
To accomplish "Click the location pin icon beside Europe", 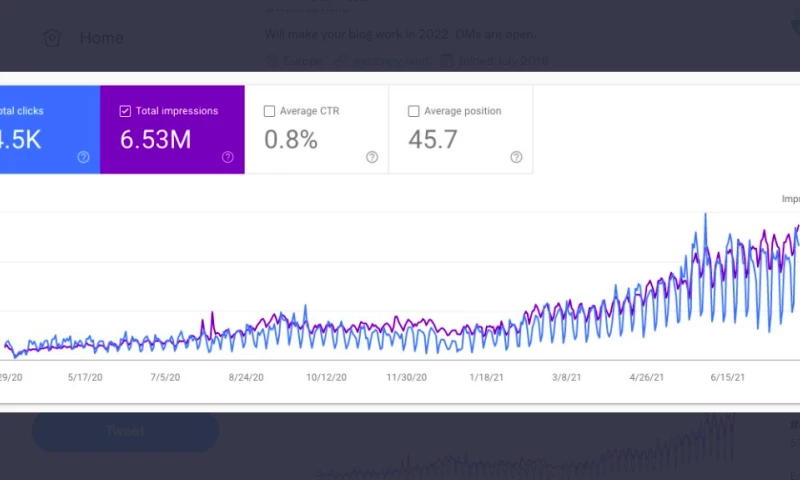I will pyautogui.click(x=272, y=61).
